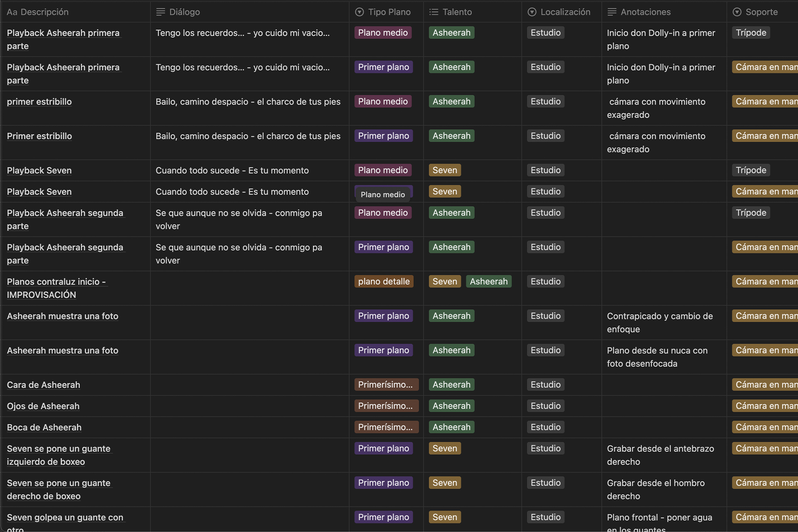
Task: Open the 'Ojos de Asheerah' page link
Action: (43, 406)
